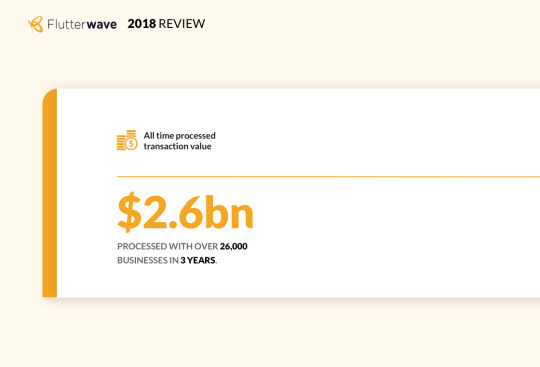The image size is (540, 367).
Task: Click the 'All time processed' label line
Action: pos(179,135)
